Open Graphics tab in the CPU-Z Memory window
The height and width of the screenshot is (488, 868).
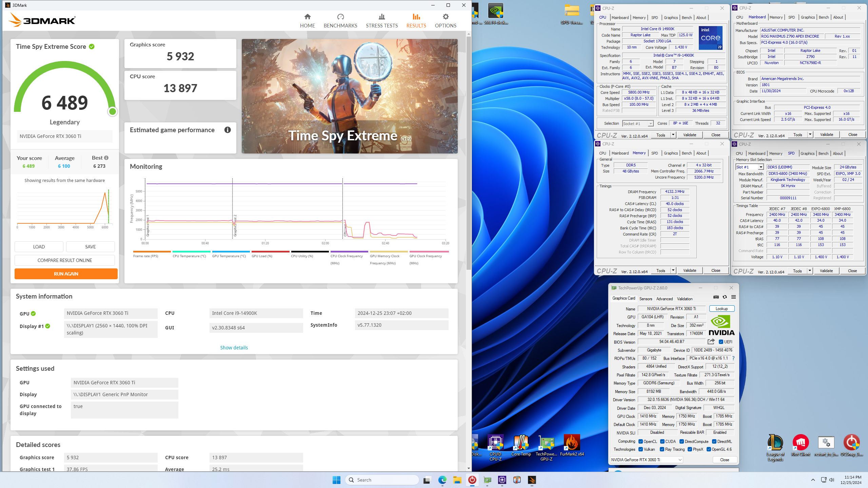(x=671, y=153)
